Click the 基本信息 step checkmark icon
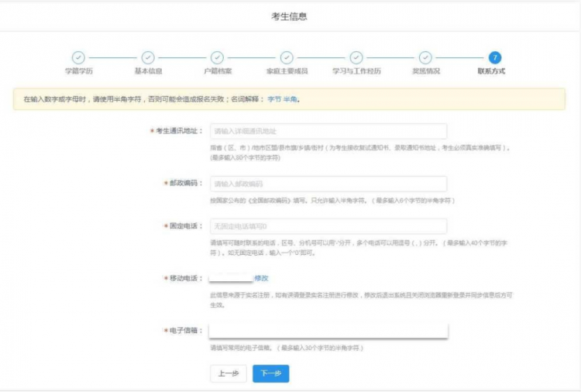The width and height of the screenshot is (581, 392). click(x=148, y=58)
